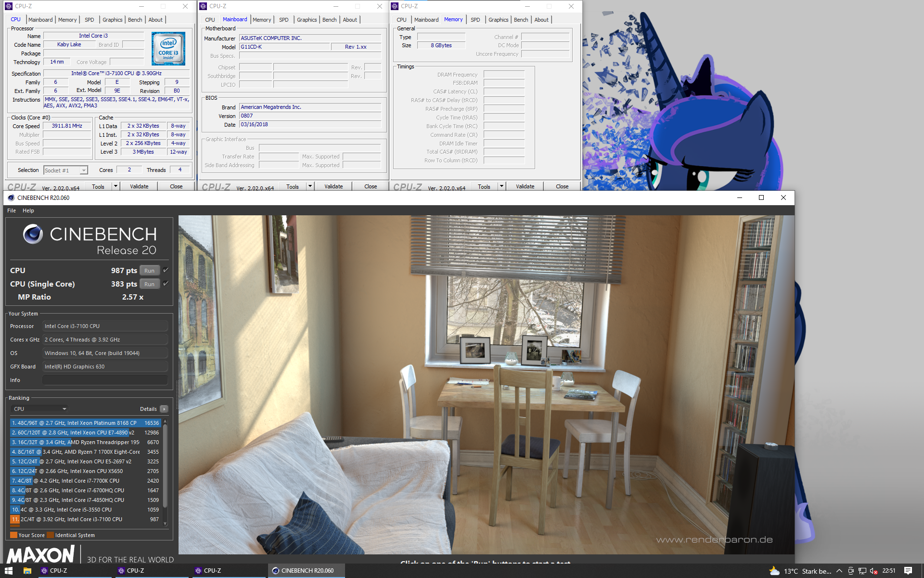Click the Cinebench sphere logo icon
Viewport: 924px width, 578px height.
click(x=33, y=234)
